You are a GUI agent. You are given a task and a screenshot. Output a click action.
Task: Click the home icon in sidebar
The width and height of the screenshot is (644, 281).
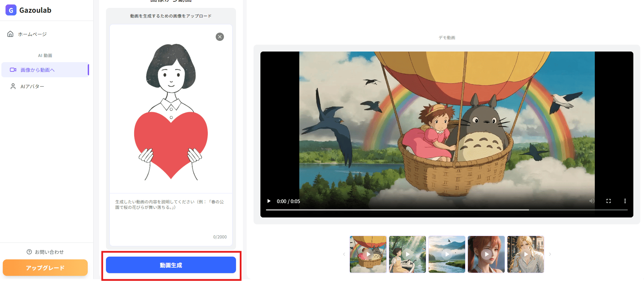click(x=10, y=34)
